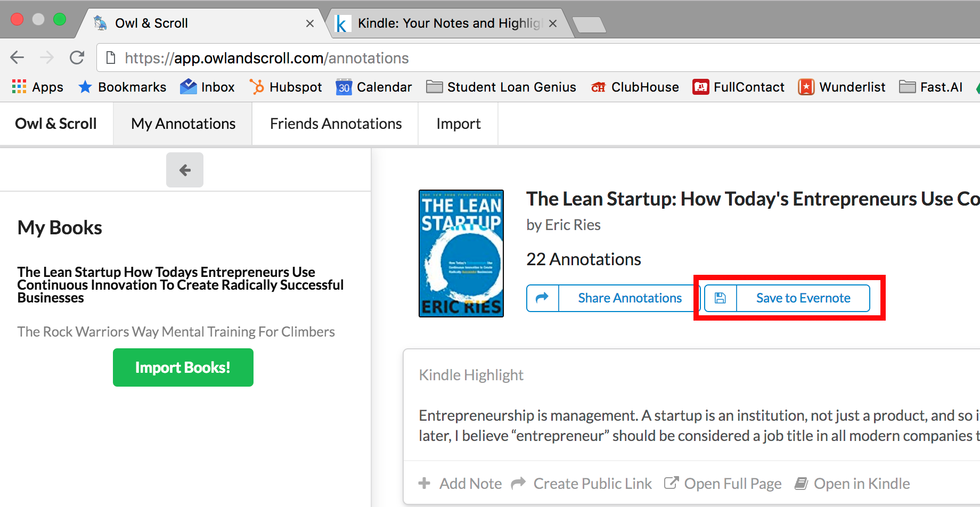Click the floppy-disk save icon
Image resolution: width=980 pixels, height=507 pixels.
pos(720,298)
